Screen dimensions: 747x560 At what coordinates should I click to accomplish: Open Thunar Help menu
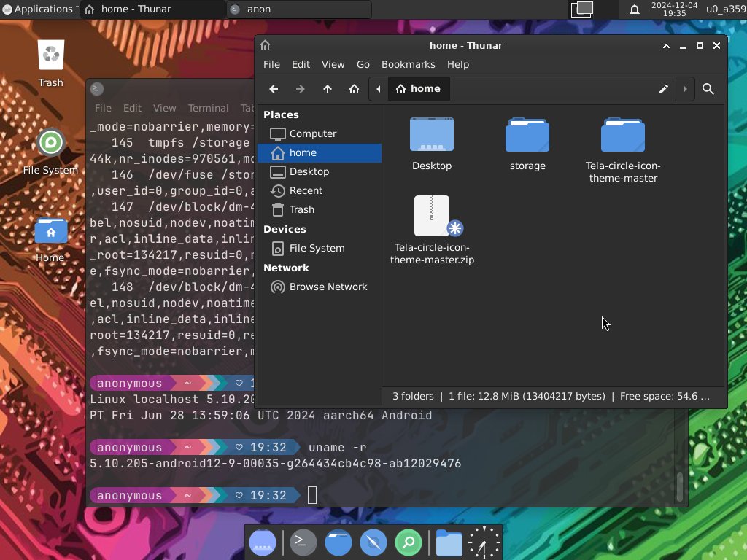458,64
